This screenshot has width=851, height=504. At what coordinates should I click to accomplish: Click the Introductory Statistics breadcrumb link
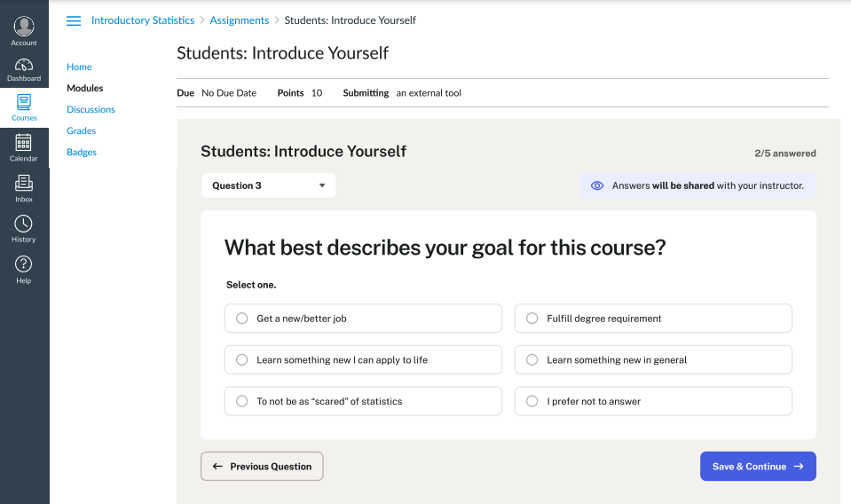pyautogui.click(x=143, y=20)
